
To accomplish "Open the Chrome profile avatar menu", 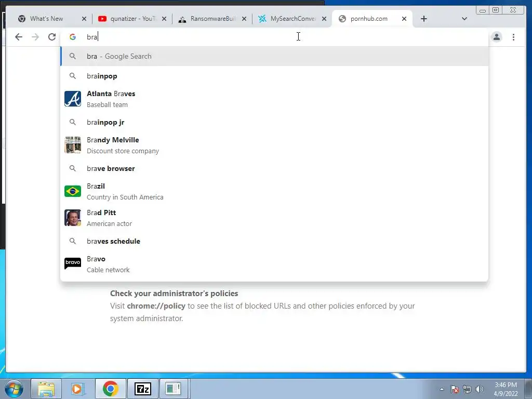I will (x=496, y=37).
